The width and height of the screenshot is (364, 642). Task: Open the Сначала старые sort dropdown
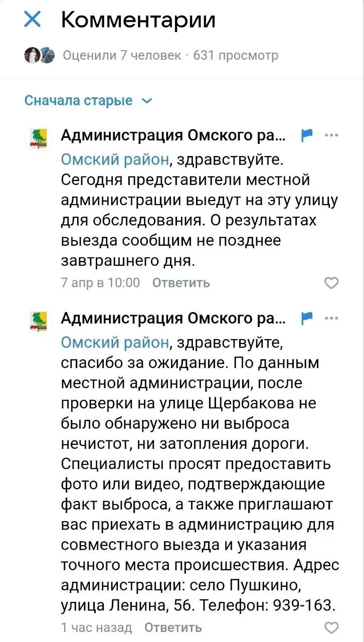(88, 100)
